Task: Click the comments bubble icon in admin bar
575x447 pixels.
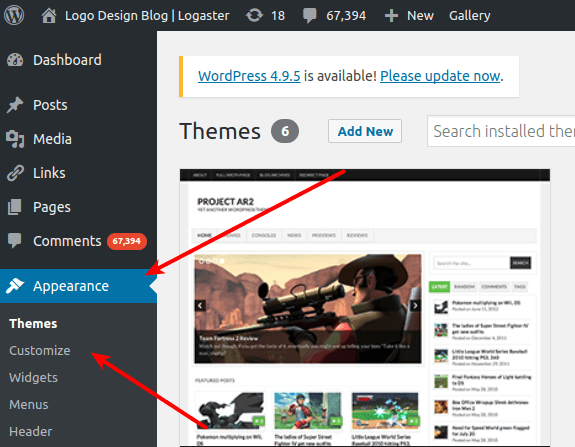Action: (x=310, y=16)
